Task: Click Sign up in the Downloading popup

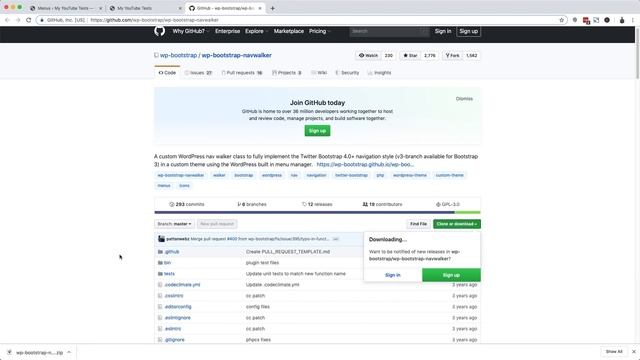Action: pyautogui.click(x=451, y=275)
